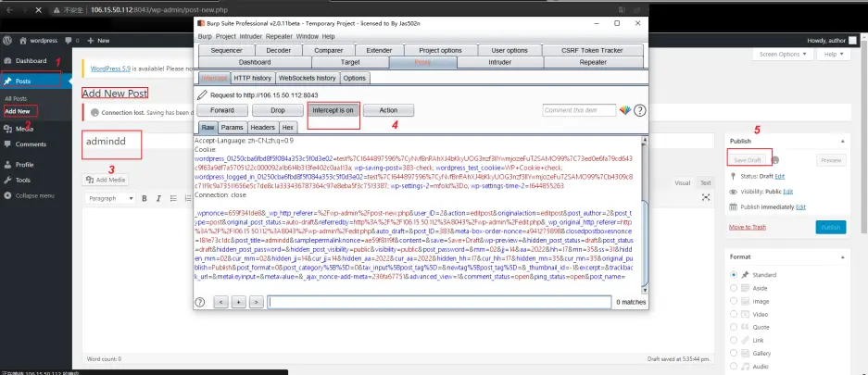Screen dimensions: 868x375
Task: Click the pencil icon beside Request to
Action: [x=202, y=95]
